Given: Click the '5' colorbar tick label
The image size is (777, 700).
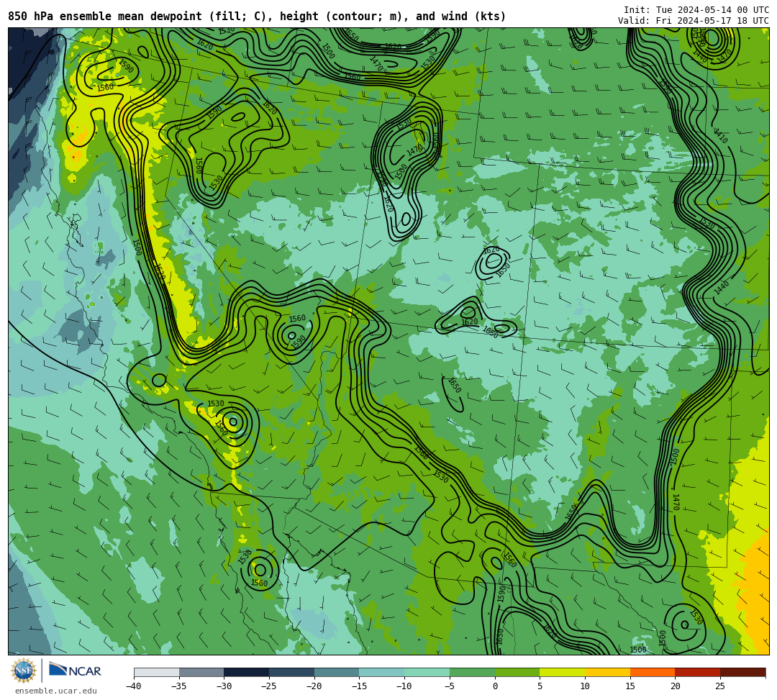Looking at the screenshot, I should tap(540, 686).
